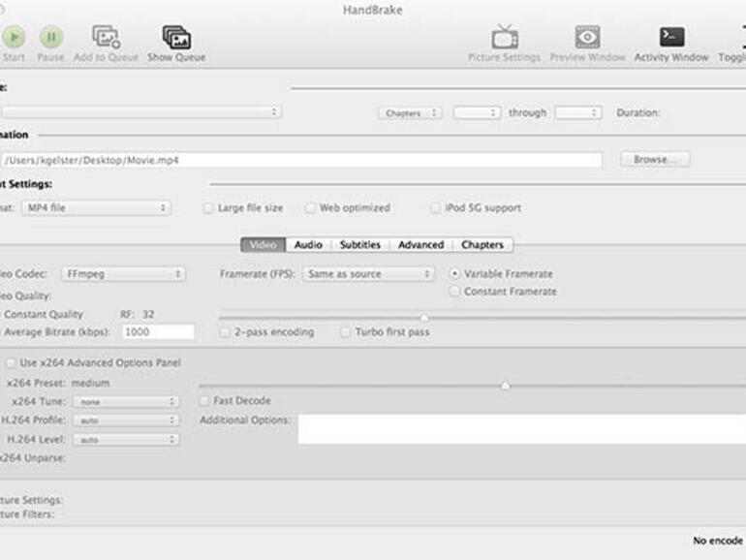Click the Additional Options text box
Screen dimensions: 746x560
pyautogui.click(x=521, y=429)
